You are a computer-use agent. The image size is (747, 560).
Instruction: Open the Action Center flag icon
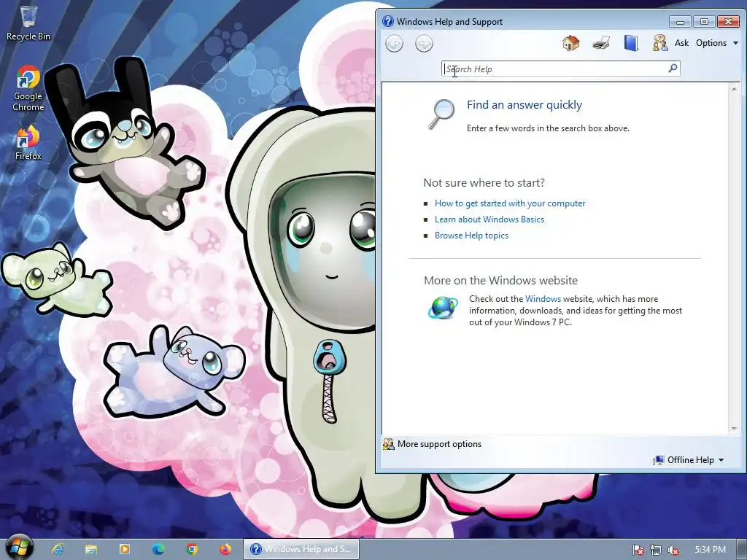coord(638,550)
